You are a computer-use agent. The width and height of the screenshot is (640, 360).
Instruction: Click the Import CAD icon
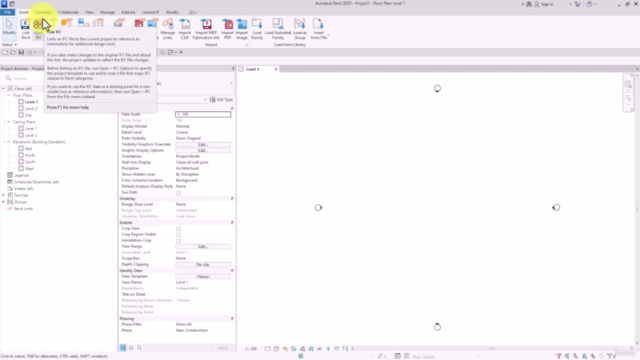tap(184, 29)
